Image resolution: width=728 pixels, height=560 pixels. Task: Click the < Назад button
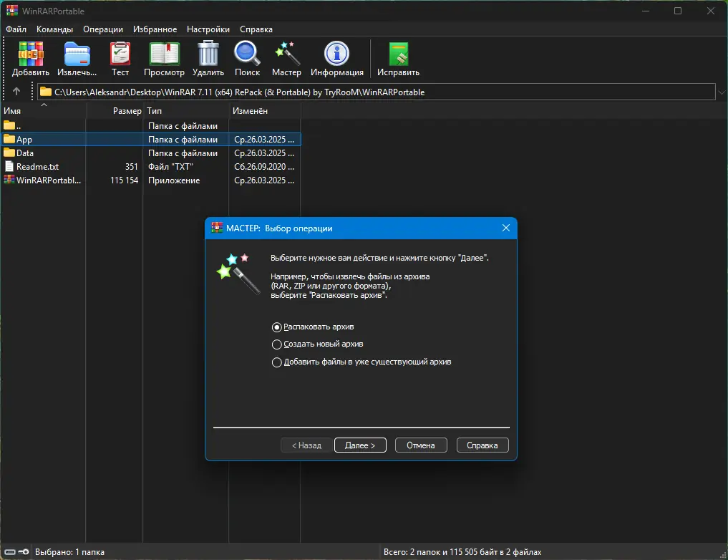[306, 445]
